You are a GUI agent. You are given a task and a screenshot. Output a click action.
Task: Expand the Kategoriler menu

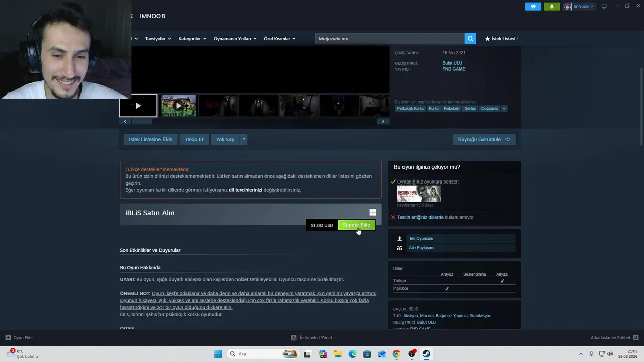click(x=192, y=39)
